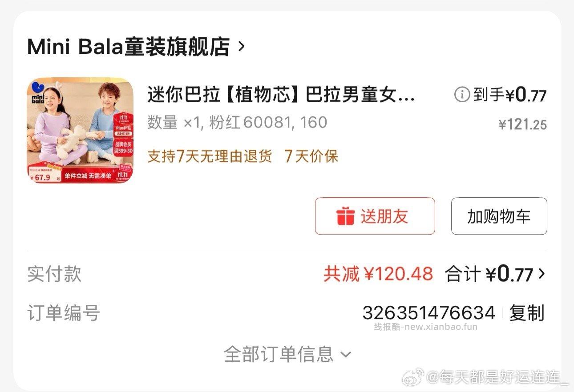Expand the down chevron after 全部订单信息

click(x=346, y=355)
